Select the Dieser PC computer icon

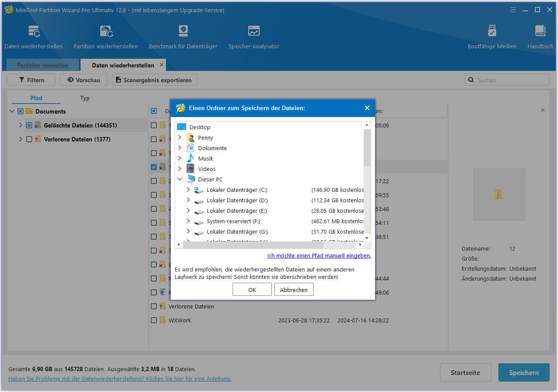click(190, 179)
